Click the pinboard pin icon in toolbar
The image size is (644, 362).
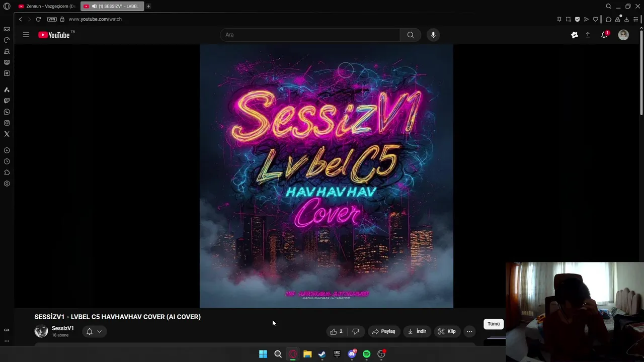pyautogui.click(x=559, y=19)
